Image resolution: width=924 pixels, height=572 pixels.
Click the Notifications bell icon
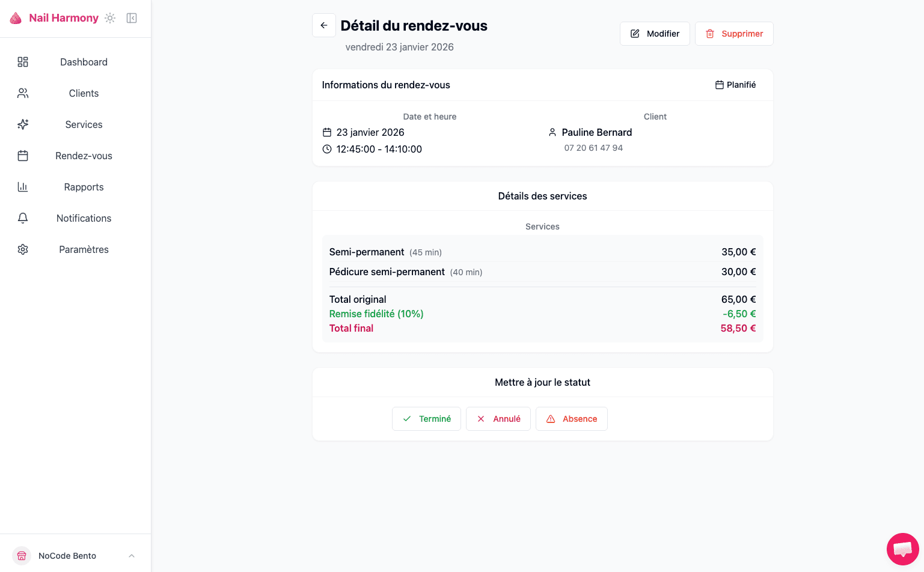pos(23,218)
